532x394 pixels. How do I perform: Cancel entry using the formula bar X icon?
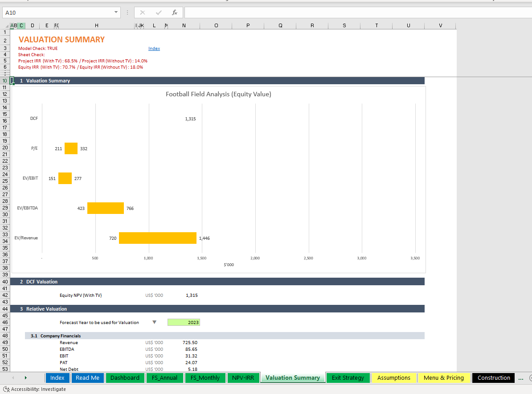click(143, 12)
